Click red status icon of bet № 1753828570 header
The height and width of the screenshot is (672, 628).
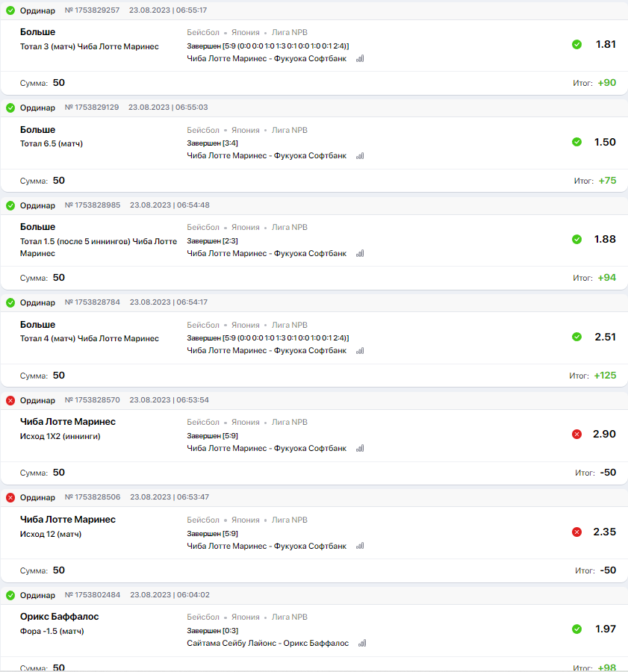pos(10,400)
